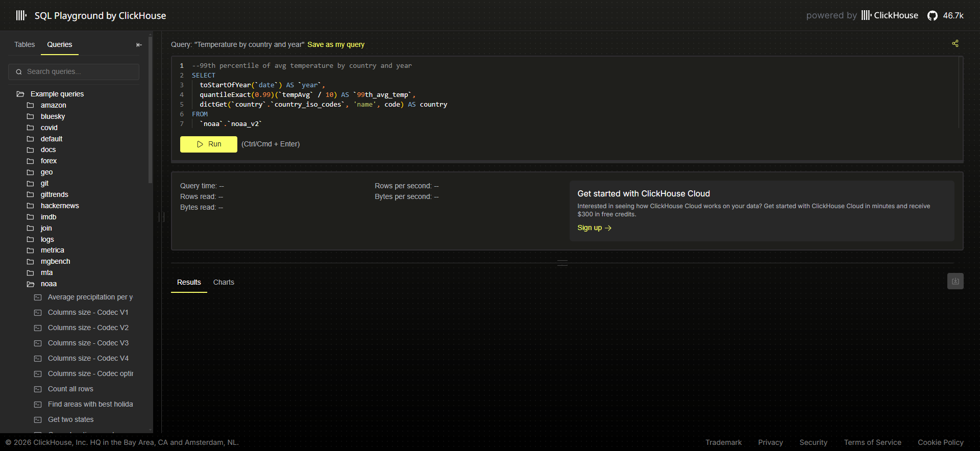The image size is (980, 451).
Task: Open the Privacy footer link
Action: [x=770, y=442]
